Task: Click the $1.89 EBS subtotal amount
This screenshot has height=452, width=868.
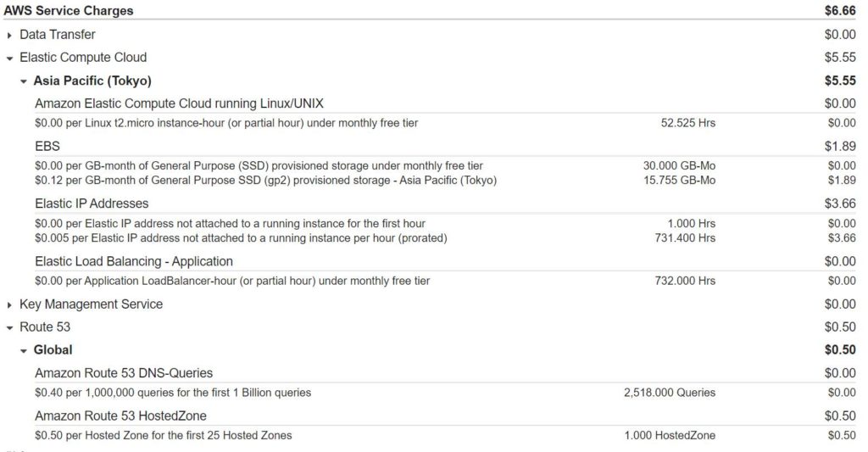Action: (x=840, y=146)
